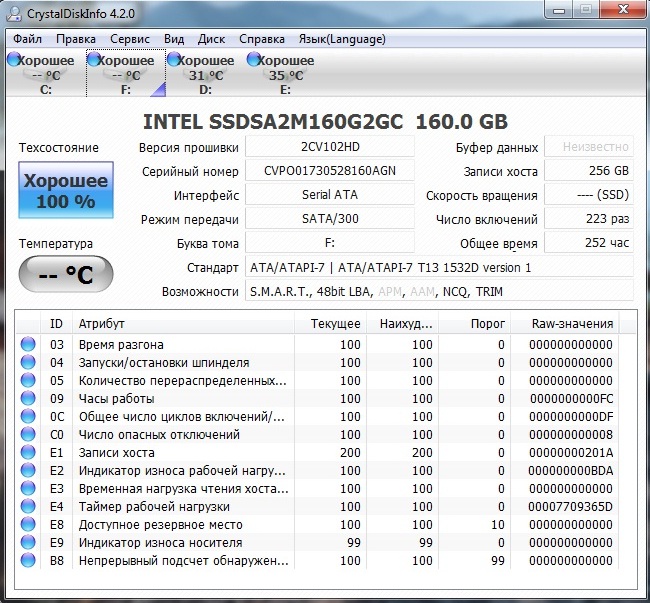The image size is (650, 603).
Task: Click status orb for attribute 04 Запуски/остановки шпинделя
Action: [28, 362]
